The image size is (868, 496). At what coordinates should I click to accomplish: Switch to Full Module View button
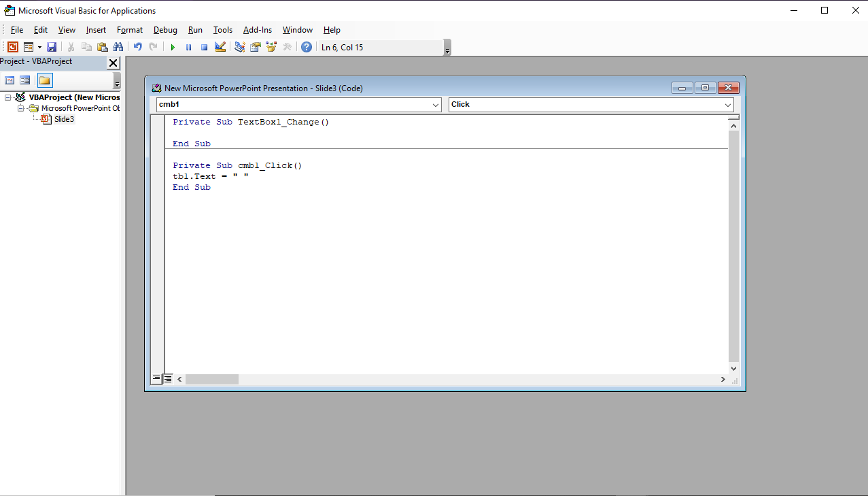168,379
